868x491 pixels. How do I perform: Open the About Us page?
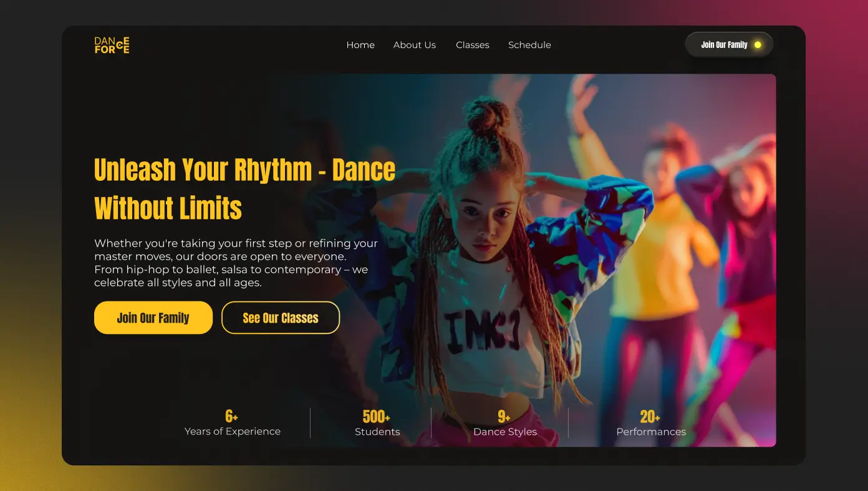click(414, 45)
